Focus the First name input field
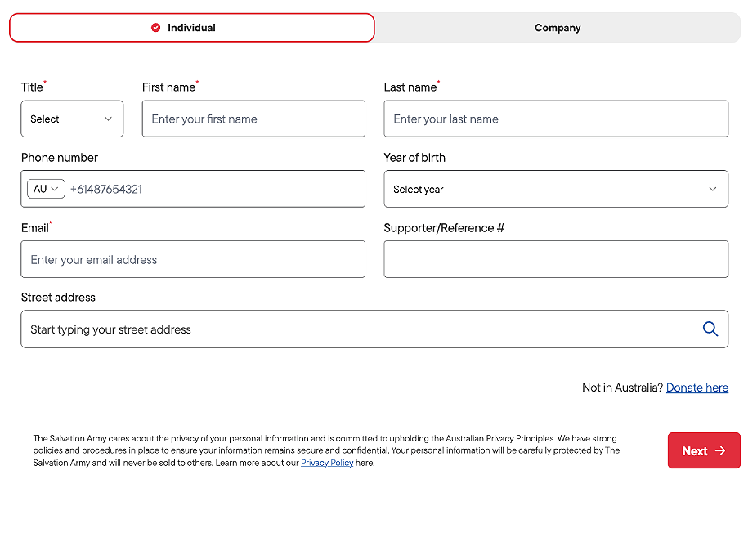Image resolution: width=748 pixels, height=560 pixels. coord(253,119)
